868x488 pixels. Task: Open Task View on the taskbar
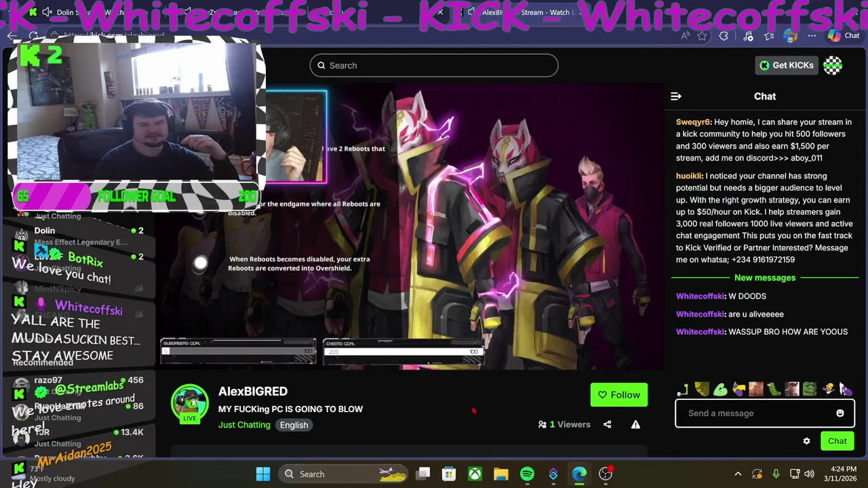pyautogui.click(x=423, y=474)
